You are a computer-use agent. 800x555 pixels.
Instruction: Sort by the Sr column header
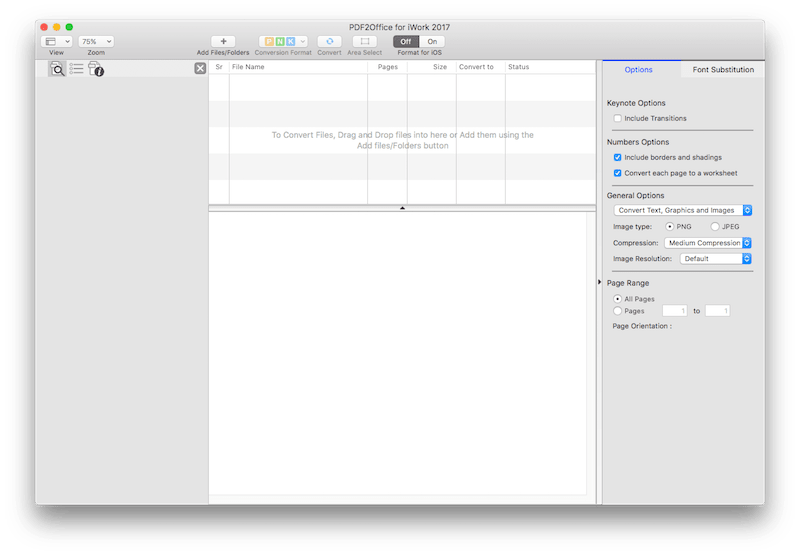[x=219, y=67]
